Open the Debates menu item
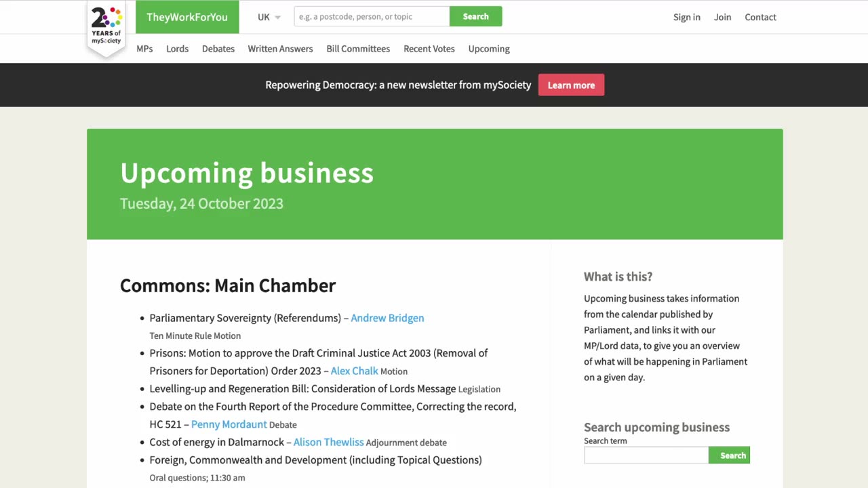 coord(218,49)
